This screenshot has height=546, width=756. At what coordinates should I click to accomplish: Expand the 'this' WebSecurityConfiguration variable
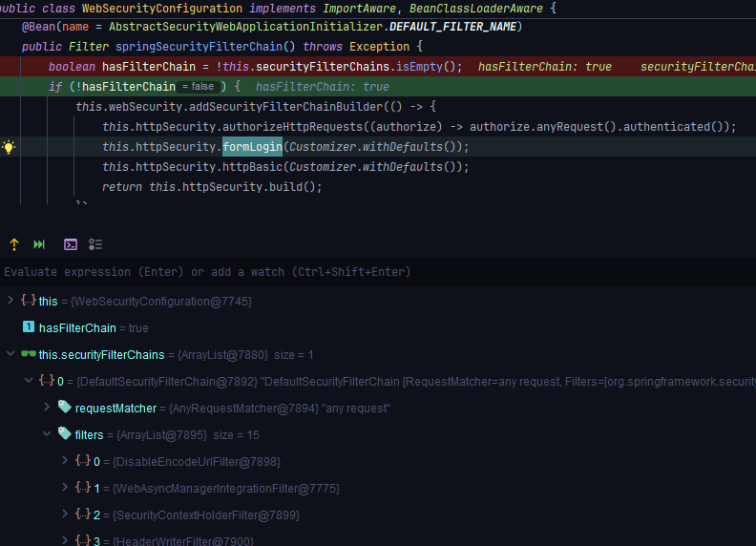[10, 301]
